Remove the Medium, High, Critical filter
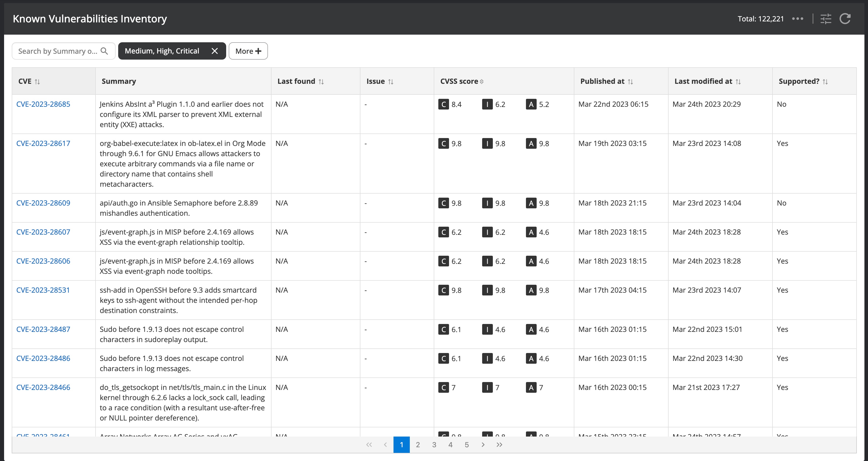This screenshot has width=868, height=461. (215, 51)
